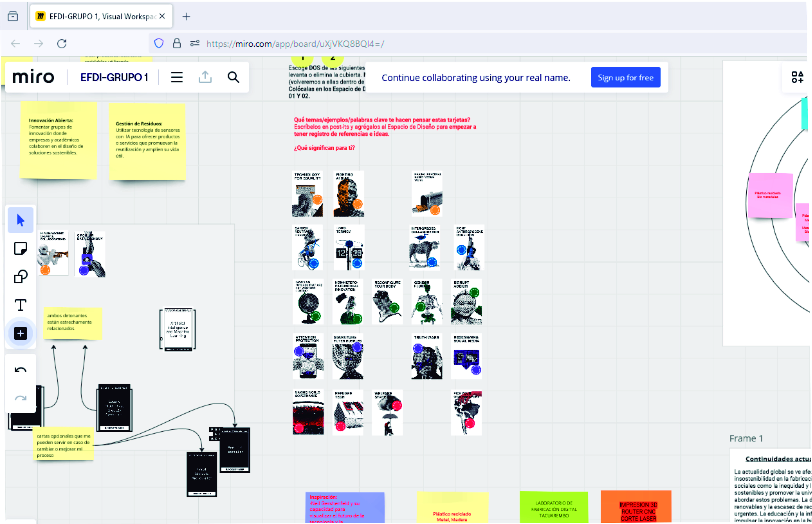Viewport: 812px width, 524px height.
Task: Open the main hamburger menu
Action: tap(176, 77)
